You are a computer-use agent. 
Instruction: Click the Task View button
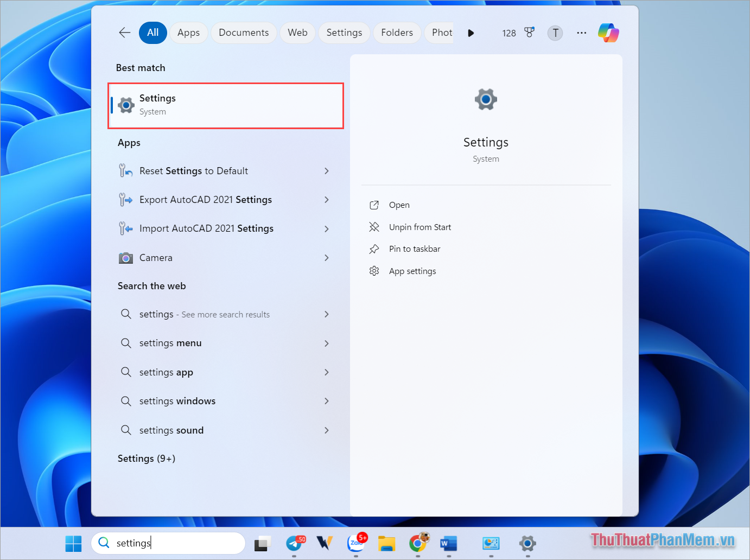[x=263, y=543]
